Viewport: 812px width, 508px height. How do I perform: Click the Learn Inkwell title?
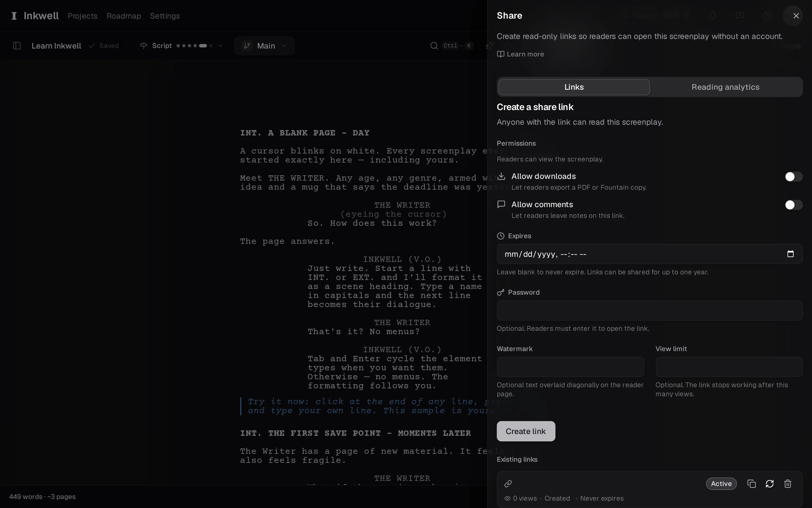(56, 46)
